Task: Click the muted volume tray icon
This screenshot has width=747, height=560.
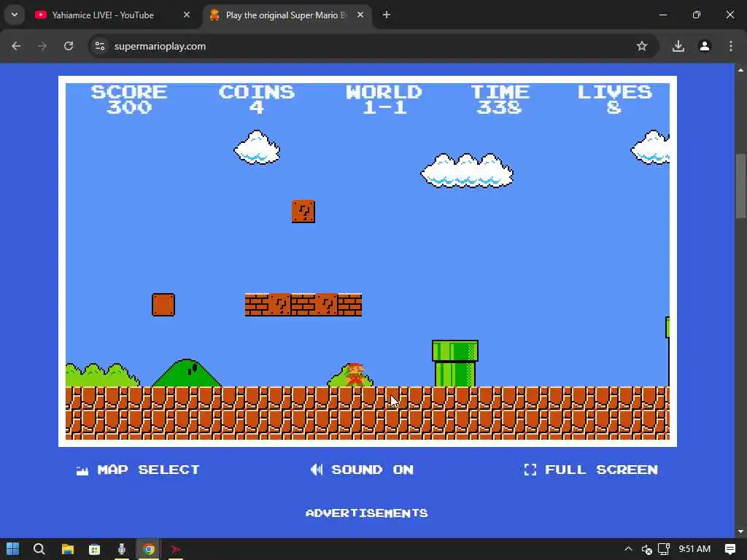Action: point(646,550)
